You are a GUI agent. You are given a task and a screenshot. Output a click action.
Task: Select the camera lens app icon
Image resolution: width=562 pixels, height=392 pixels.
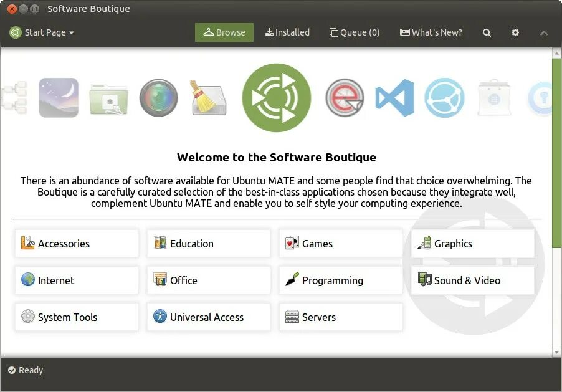[x=158, y=98]
